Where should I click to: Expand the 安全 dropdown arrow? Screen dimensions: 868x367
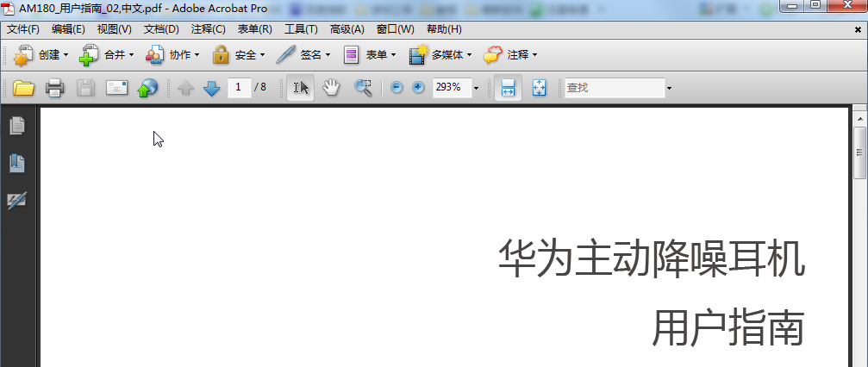point(262,55)
